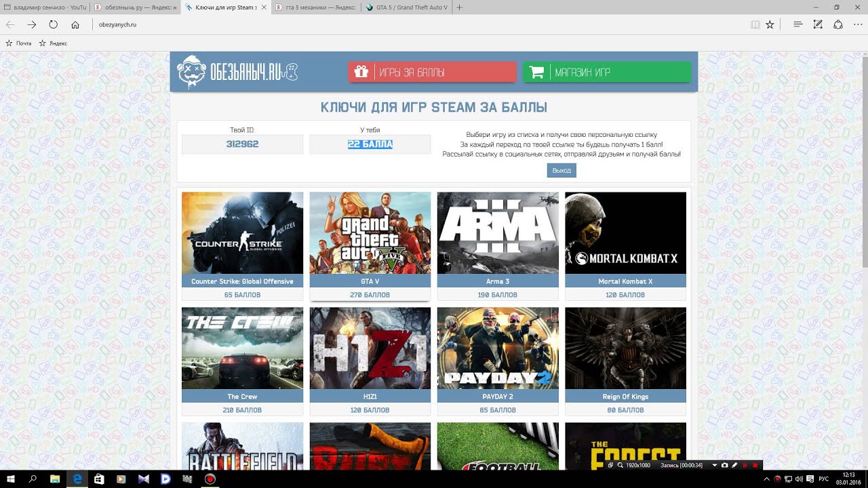Click the Arma 3 title label
868x488 pixels.
click(x=498, y=281)
